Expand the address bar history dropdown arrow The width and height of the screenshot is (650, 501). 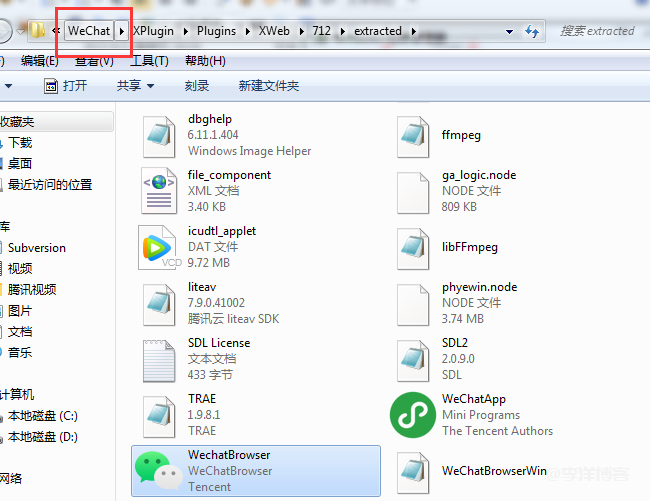pyautogui.click(x=510, y=31)
